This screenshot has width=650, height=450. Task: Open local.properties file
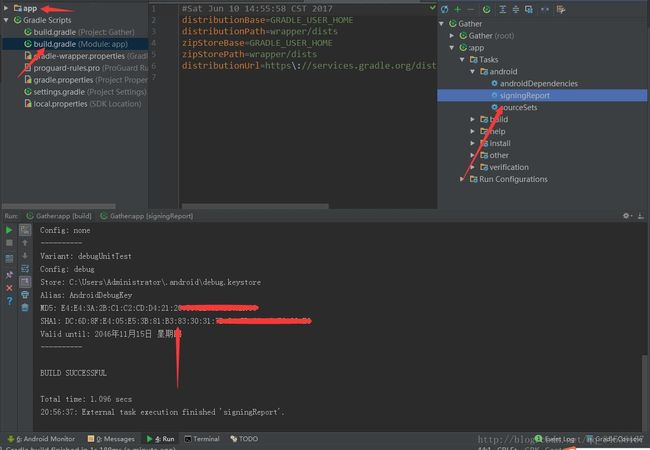tap(82, 104)
